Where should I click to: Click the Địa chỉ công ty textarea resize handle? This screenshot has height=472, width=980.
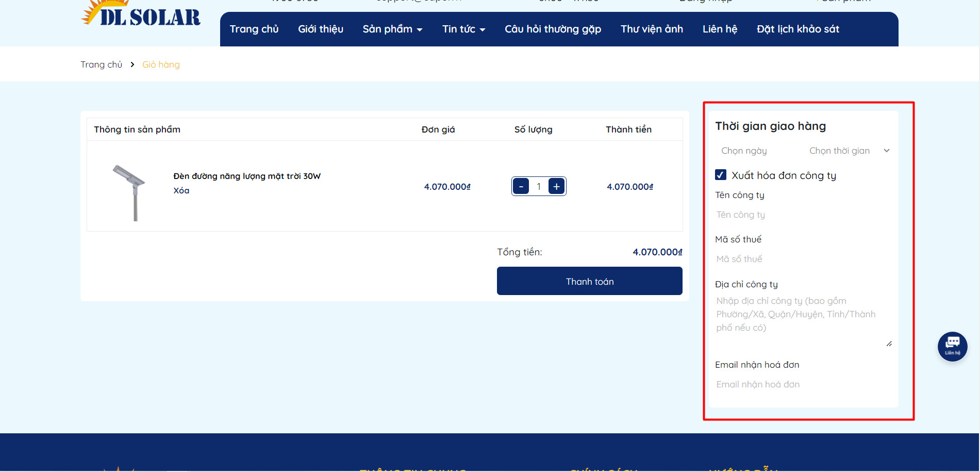point(889,344)
